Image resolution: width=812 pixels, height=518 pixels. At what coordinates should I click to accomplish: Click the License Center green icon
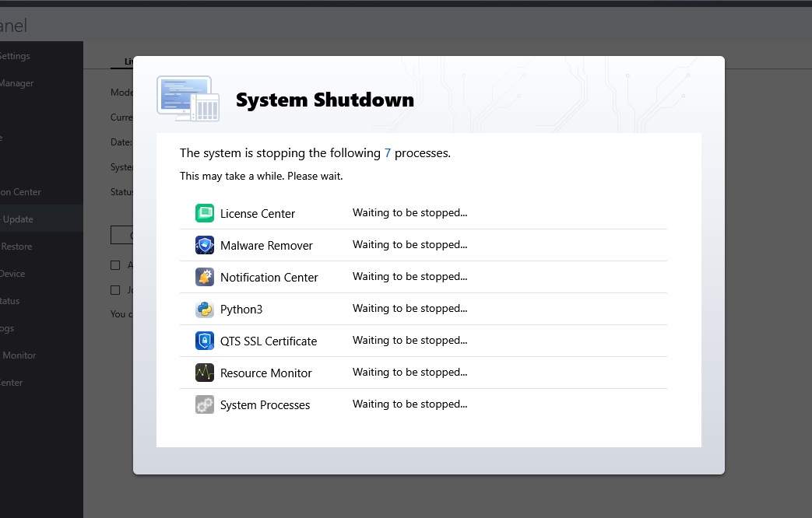(205, 213)
